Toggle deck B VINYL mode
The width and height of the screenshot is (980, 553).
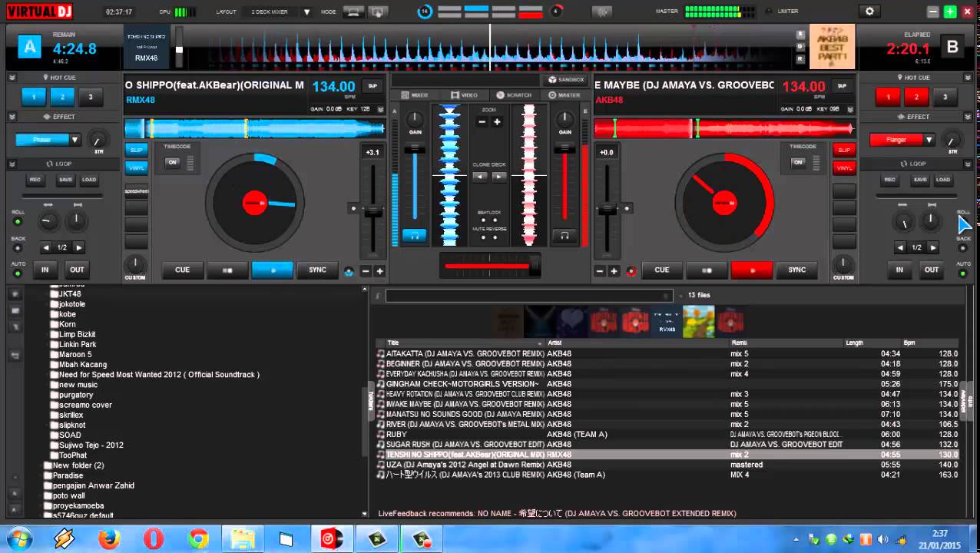[x=844, y=167]
